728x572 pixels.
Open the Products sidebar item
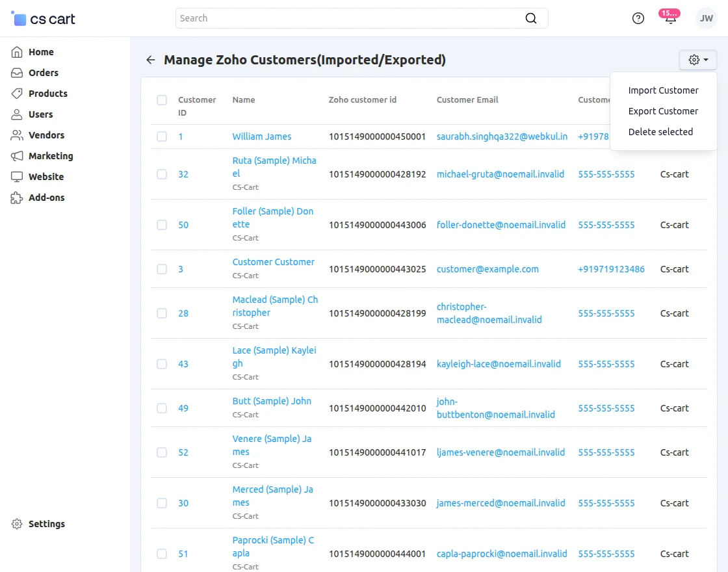(48, 94)
